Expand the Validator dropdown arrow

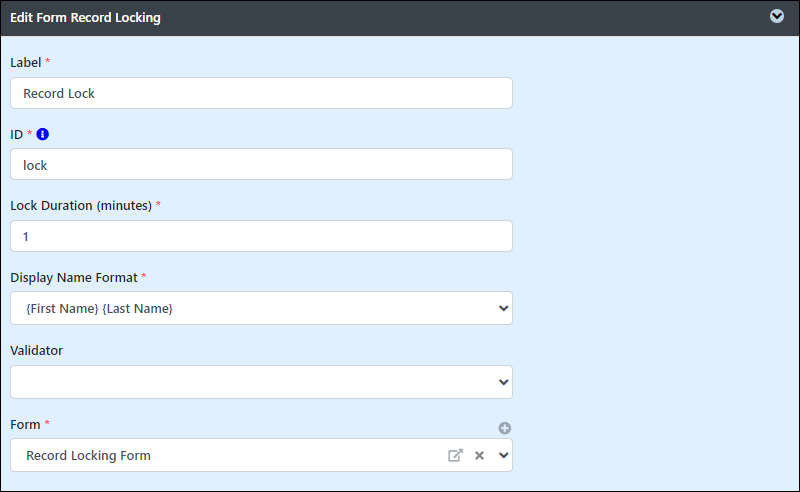click(x=504, y=382)
